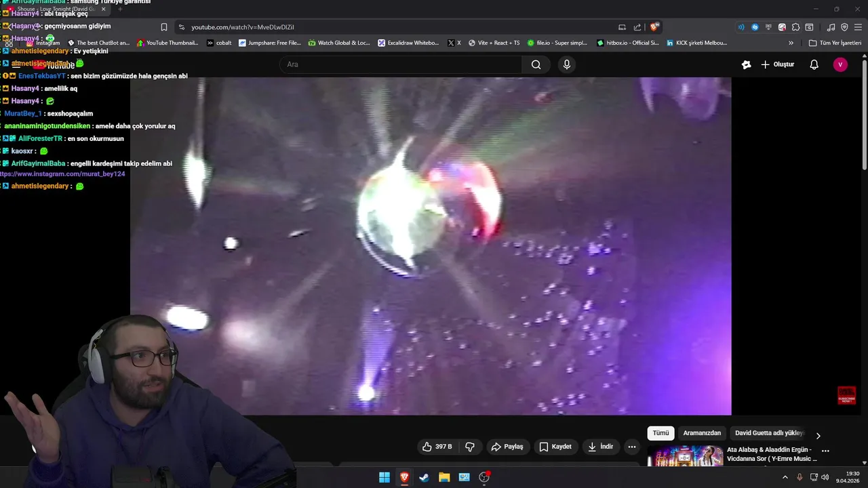This screenshot has height=488, width=868.
Task: Open the browser hamburger main menu
Action: point(858,27)
